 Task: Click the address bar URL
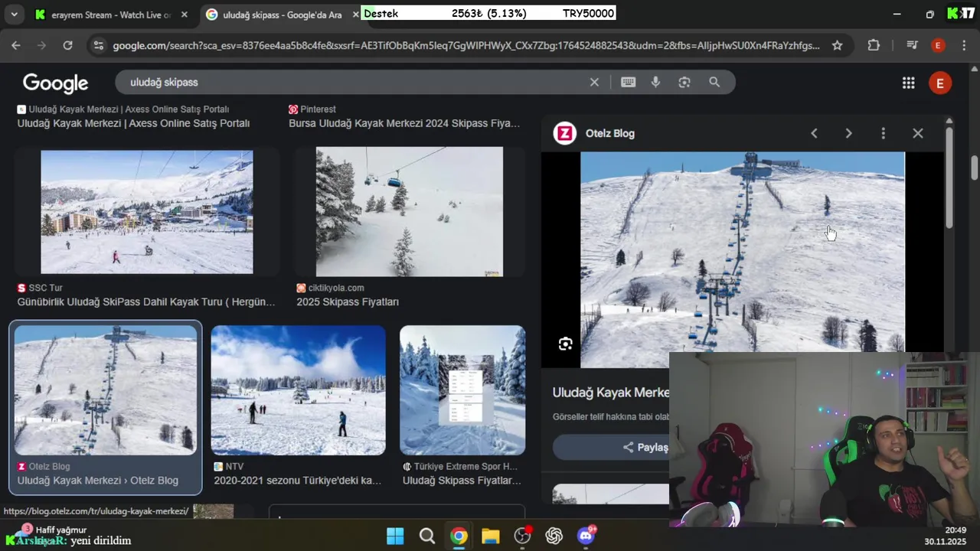click(465, 46)
